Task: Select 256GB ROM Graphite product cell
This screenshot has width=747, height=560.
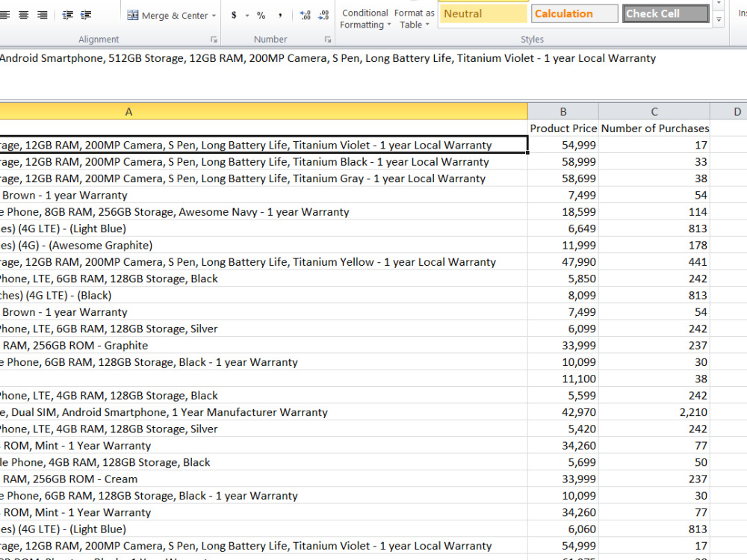Action: (264, 345)
